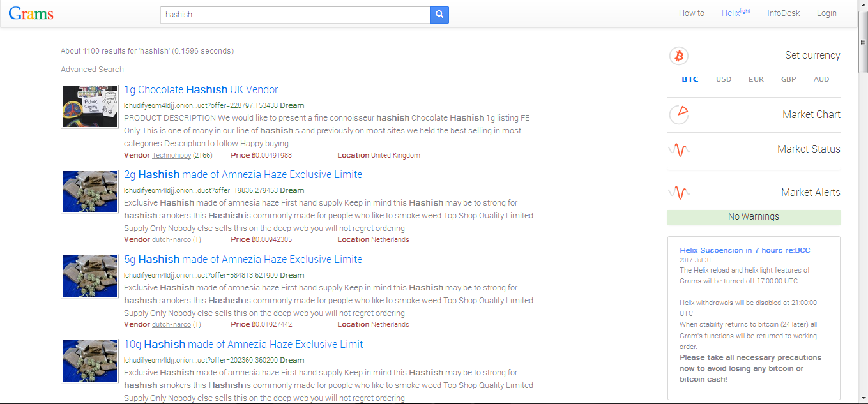868x404 pixels.
Task: Click the Market Status wave icon
Action: pos(679,150)
